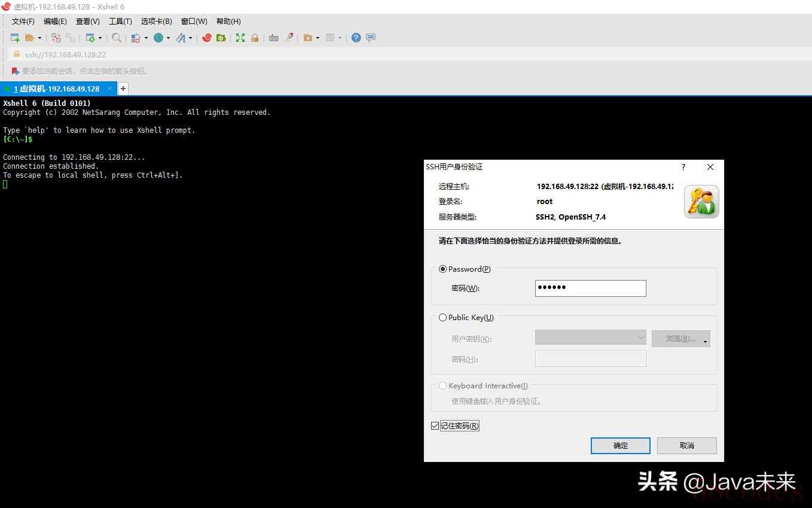Click the padlock lock icon in toolbar

point(255,38)
